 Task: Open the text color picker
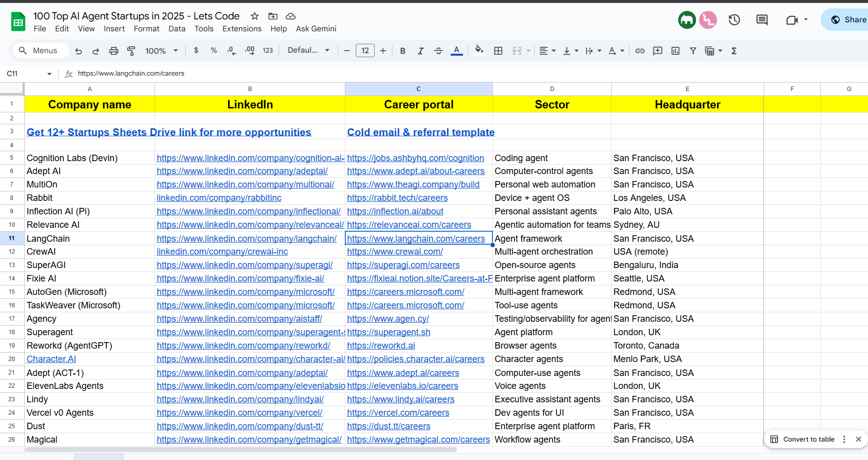point(457,51)
